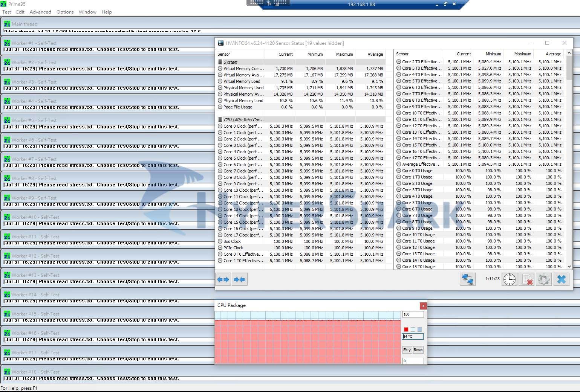
Task: Close the CPU Package graph window
Action: coord(423,306)
